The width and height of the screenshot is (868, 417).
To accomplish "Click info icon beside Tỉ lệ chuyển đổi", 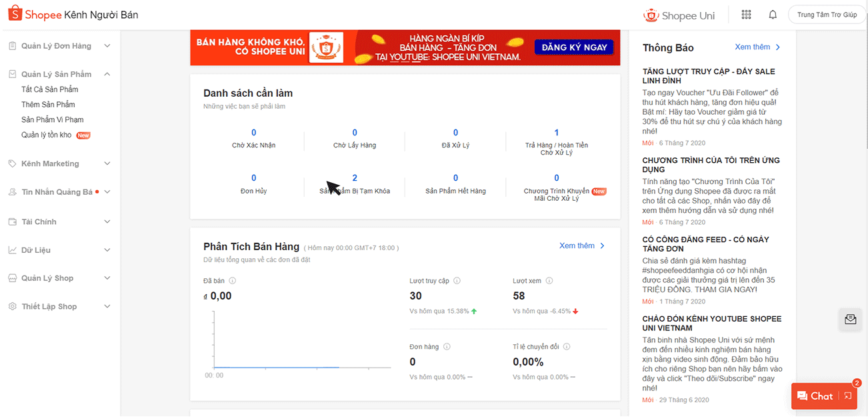I will (x=566, y=347).
